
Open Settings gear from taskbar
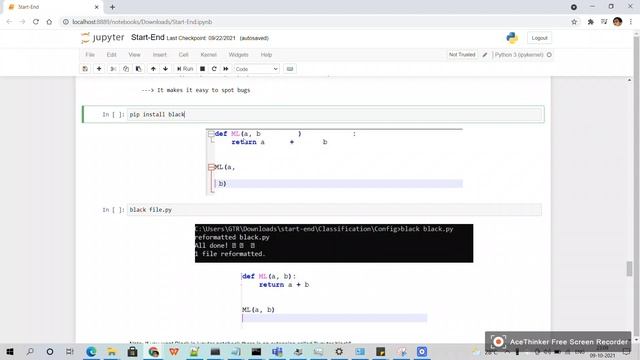click(339, 351)
